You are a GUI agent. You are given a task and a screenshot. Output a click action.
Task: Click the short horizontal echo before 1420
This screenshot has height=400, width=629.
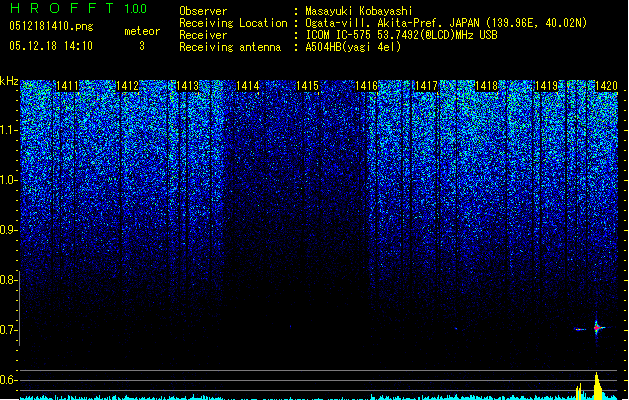pos(580,329)
